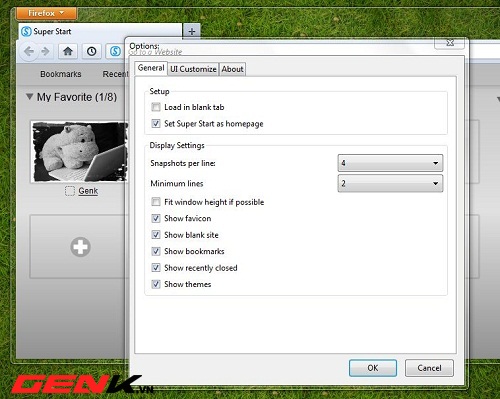Confirm settings with OK button
Image resolution: width=500 pixels, height=399 pixels.
click(x=373, y=368)
